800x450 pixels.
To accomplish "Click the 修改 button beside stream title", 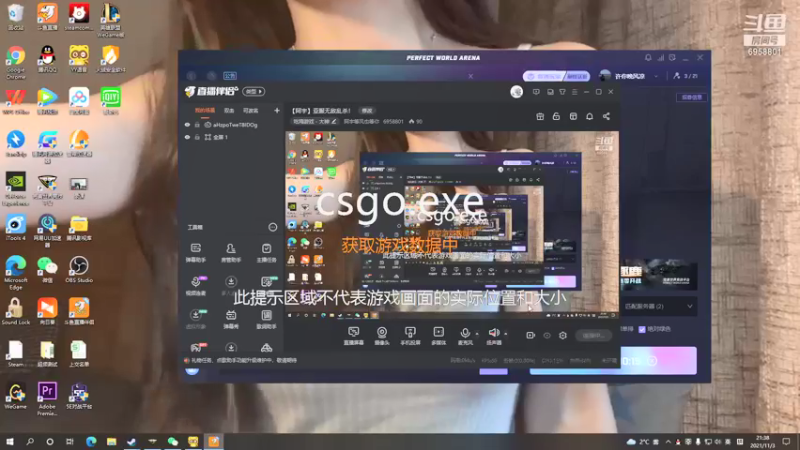I will click(x=367, y=111).
